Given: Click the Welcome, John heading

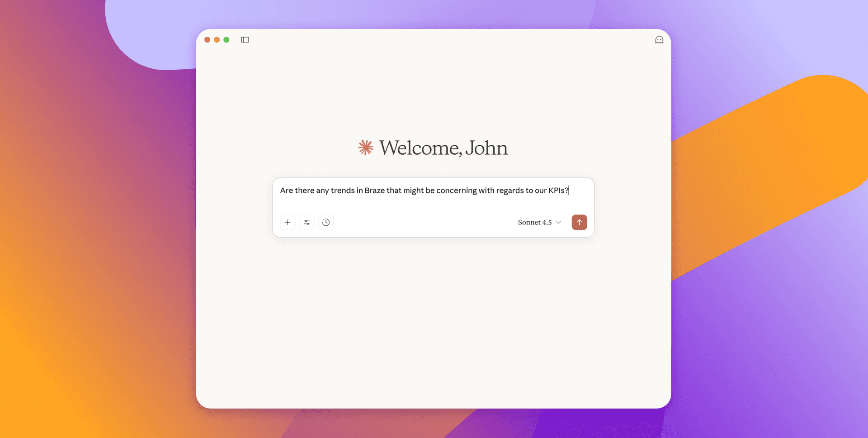Looking at the screenshot, I should 443,148.
